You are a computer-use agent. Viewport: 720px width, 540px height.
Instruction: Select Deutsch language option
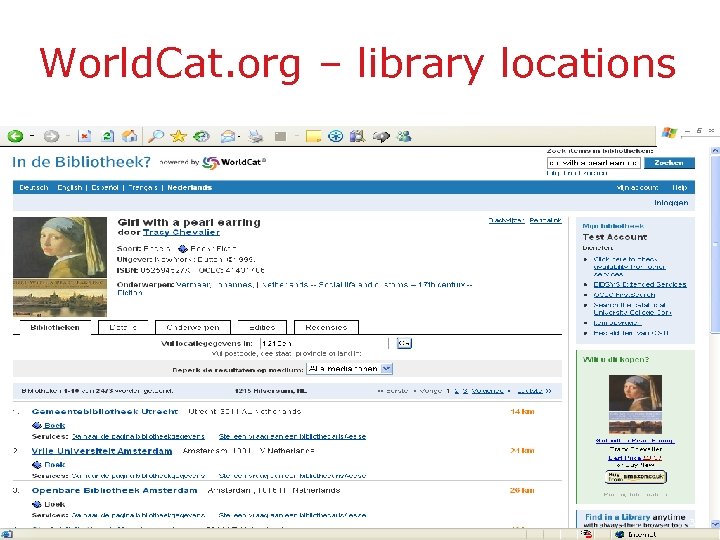click(x=34, y=187)
